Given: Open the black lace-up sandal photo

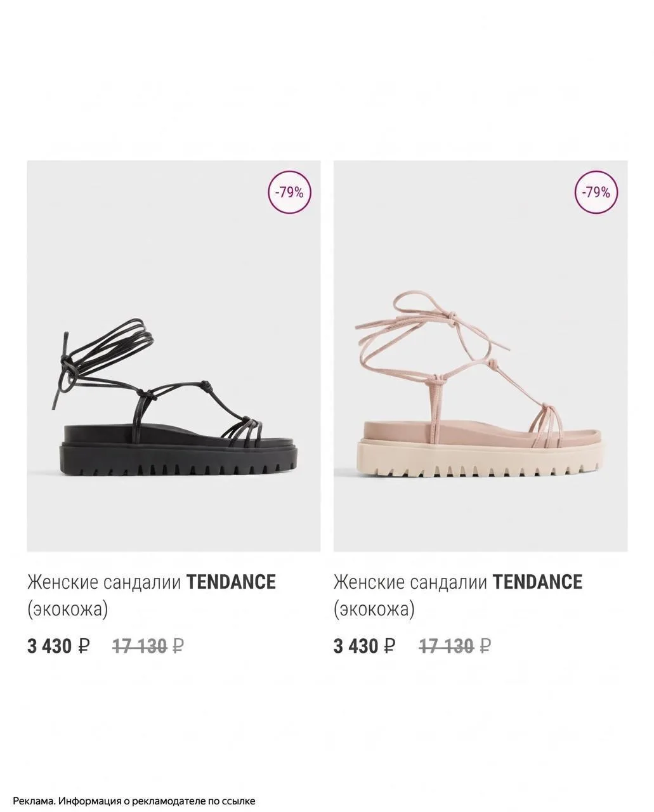Looking at the screenshot, I should point(173,356).
